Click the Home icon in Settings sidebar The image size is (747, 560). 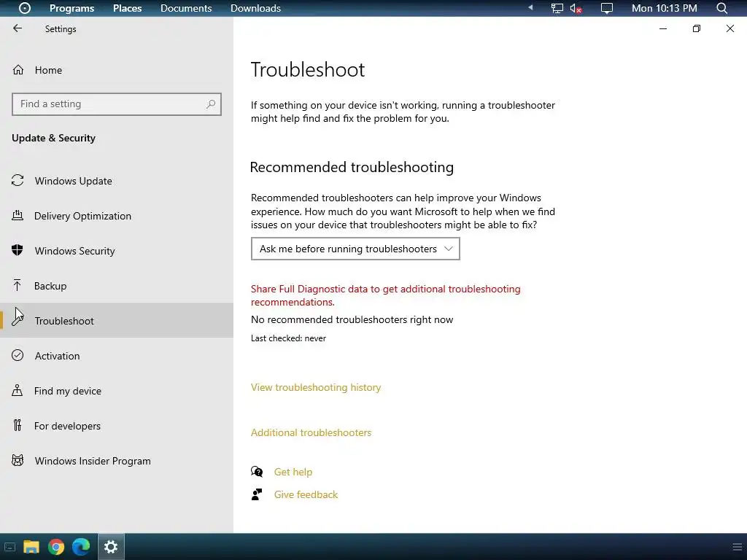coord(18,70)
